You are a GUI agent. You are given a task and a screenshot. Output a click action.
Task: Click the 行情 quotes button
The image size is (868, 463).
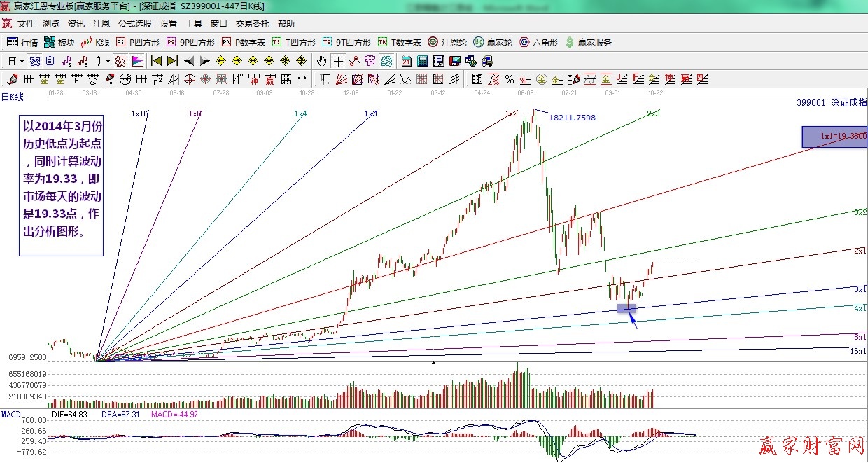click(x=22, y=42)
